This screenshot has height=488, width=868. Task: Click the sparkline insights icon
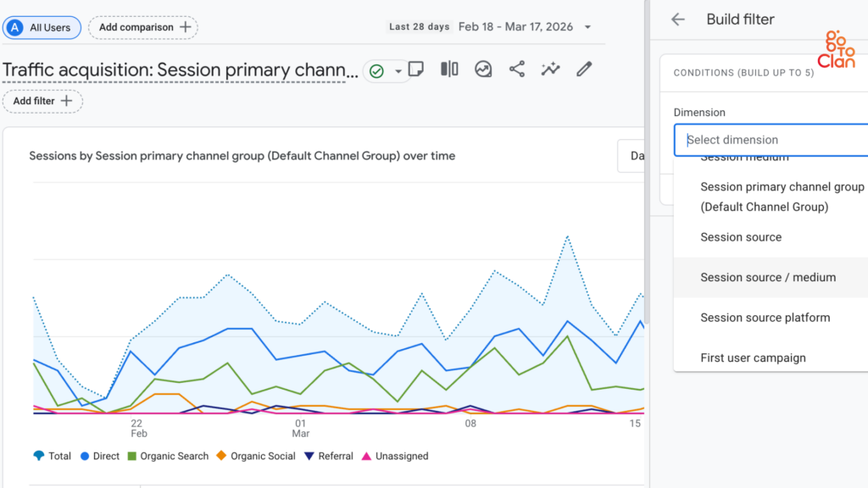pos(550,69)
